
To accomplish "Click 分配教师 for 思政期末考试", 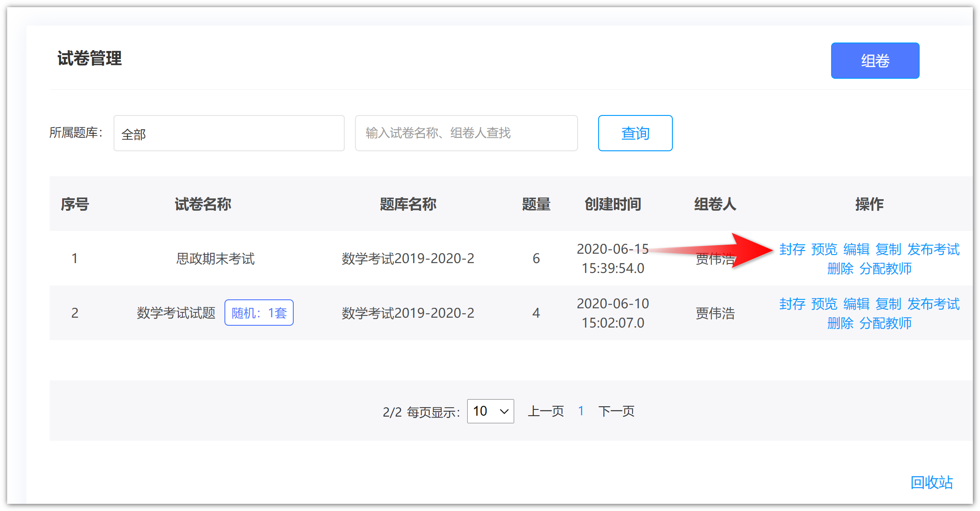I will [885, 268].
